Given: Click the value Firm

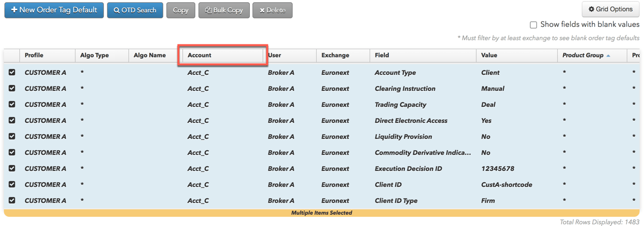Looking at the screenshot, I should pos(488,200).
